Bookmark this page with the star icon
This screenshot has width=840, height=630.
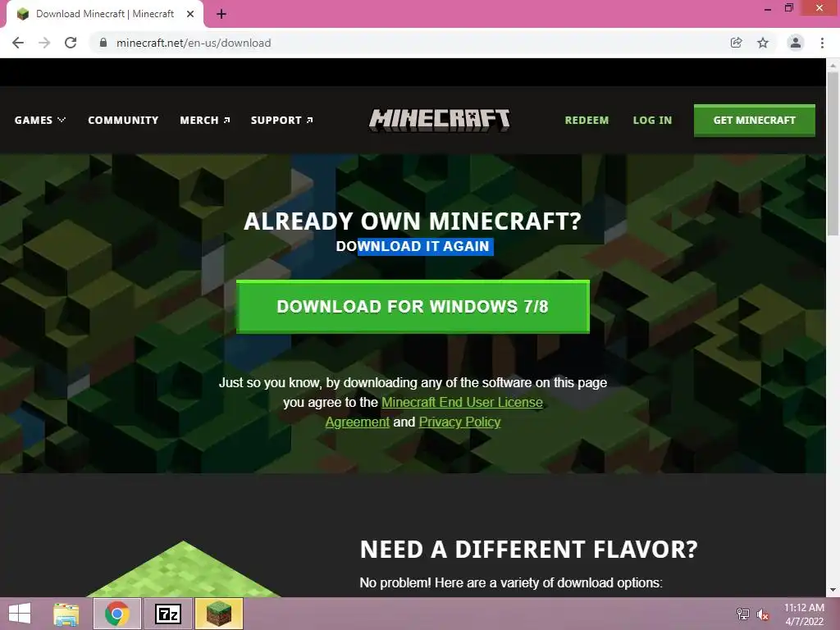click(x=763, y=43)
